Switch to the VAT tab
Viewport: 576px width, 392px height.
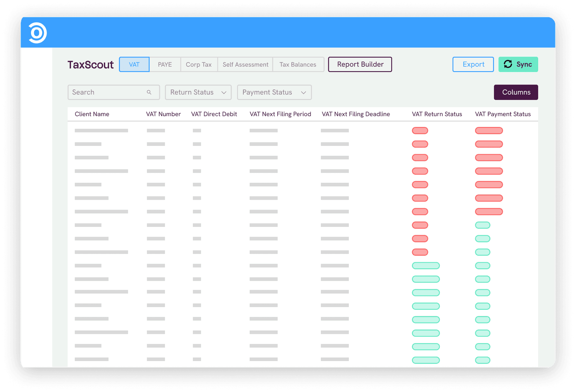click(134, 64)
